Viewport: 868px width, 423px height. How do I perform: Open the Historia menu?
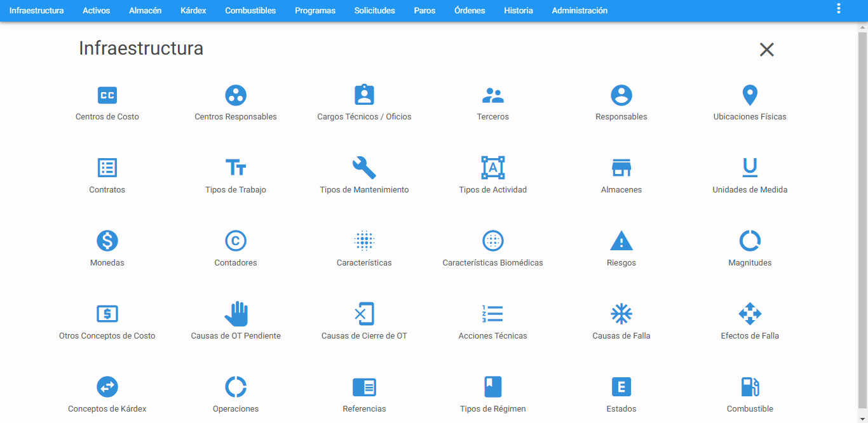pos(519,11)
